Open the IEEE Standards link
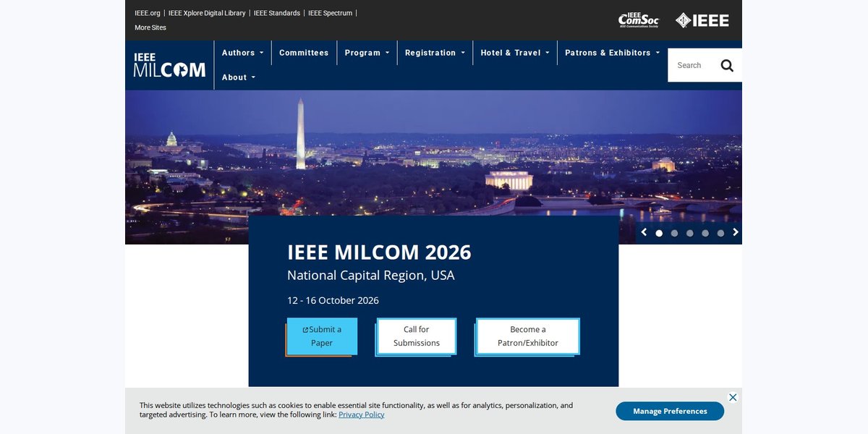 pos(277,13)
